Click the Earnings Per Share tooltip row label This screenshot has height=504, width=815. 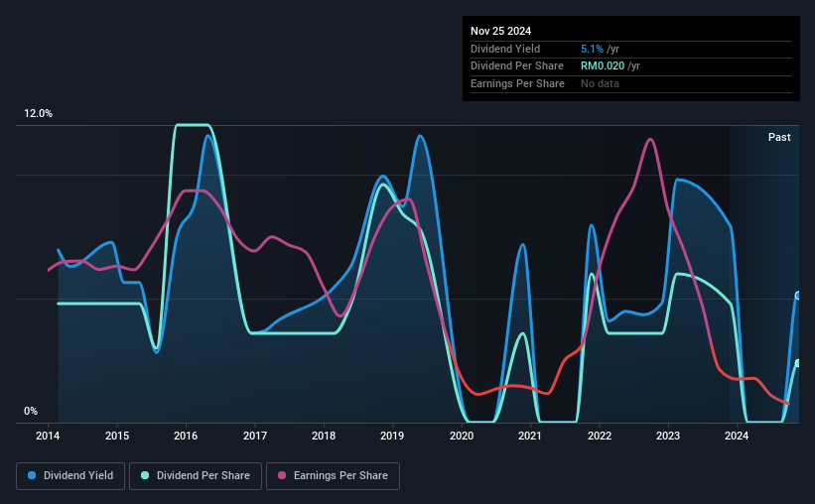(517, 83)
